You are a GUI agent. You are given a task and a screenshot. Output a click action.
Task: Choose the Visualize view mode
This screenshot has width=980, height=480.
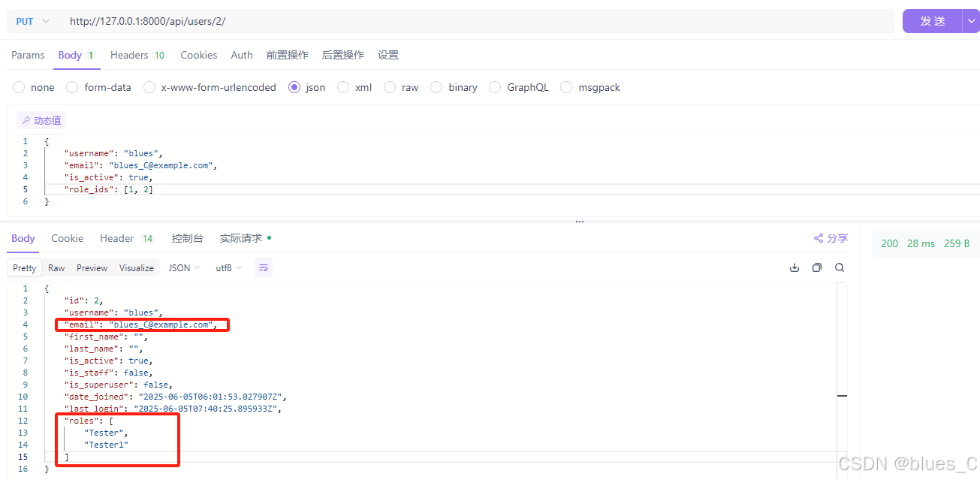[137, 267]
